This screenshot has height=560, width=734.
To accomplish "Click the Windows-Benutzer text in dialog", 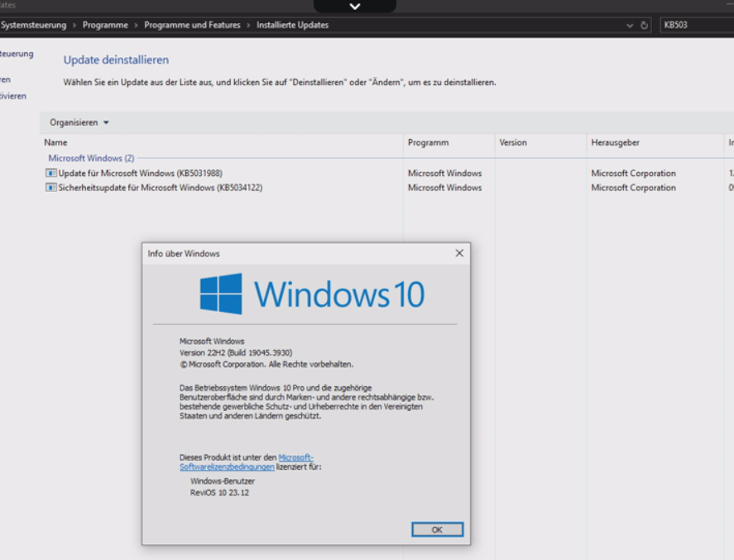I will pyautogui.click(x=223, y=481).
